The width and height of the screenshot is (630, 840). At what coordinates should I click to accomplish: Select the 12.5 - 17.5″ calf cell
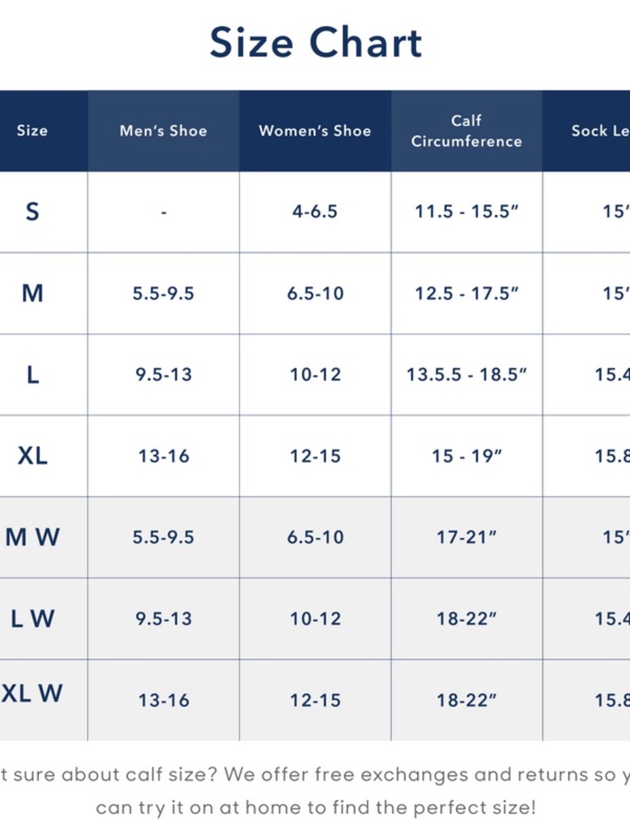click(466, 293)
